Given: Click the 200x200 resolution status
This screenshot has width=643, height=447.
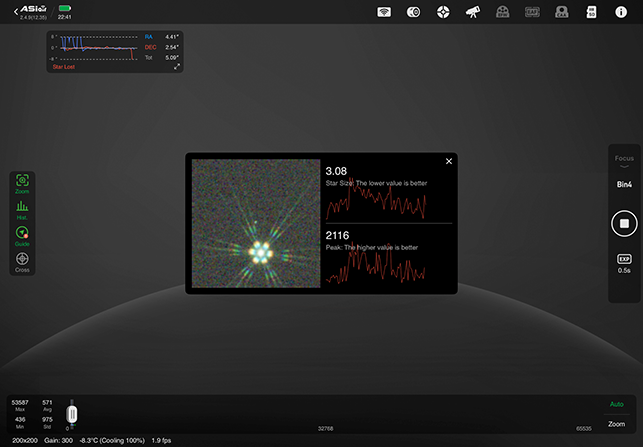Looking at the screenshot, I should 25,440.
